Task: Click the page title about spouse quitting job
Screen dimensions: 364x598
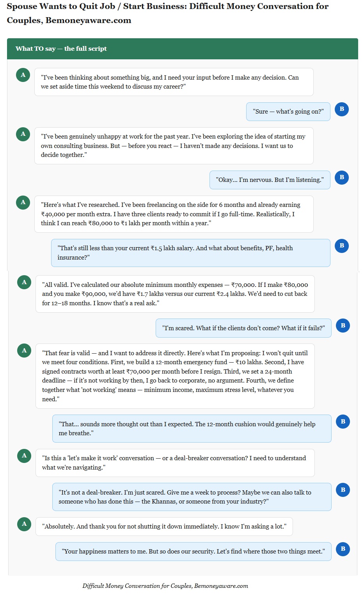Action: 168,13
